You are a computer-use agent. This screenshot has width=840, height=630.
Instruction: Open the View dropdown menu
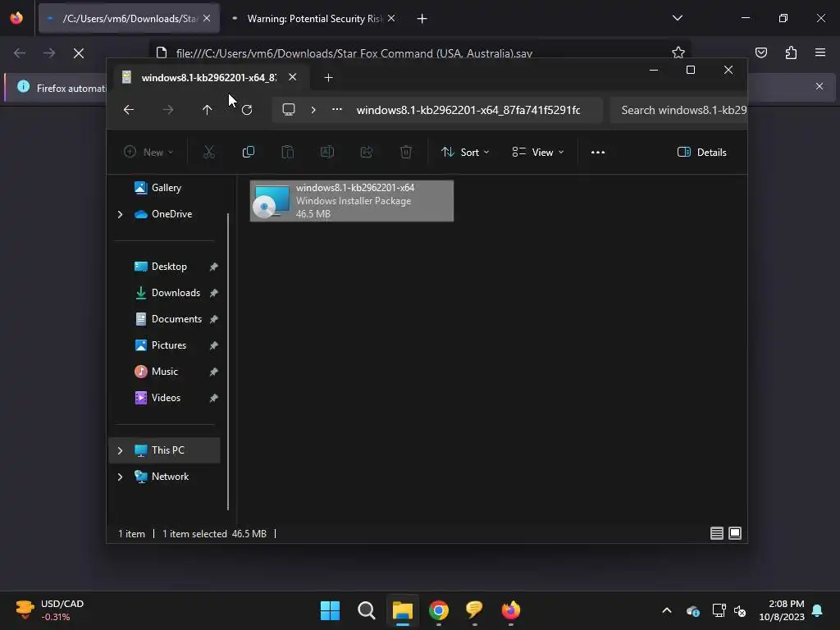538,152
